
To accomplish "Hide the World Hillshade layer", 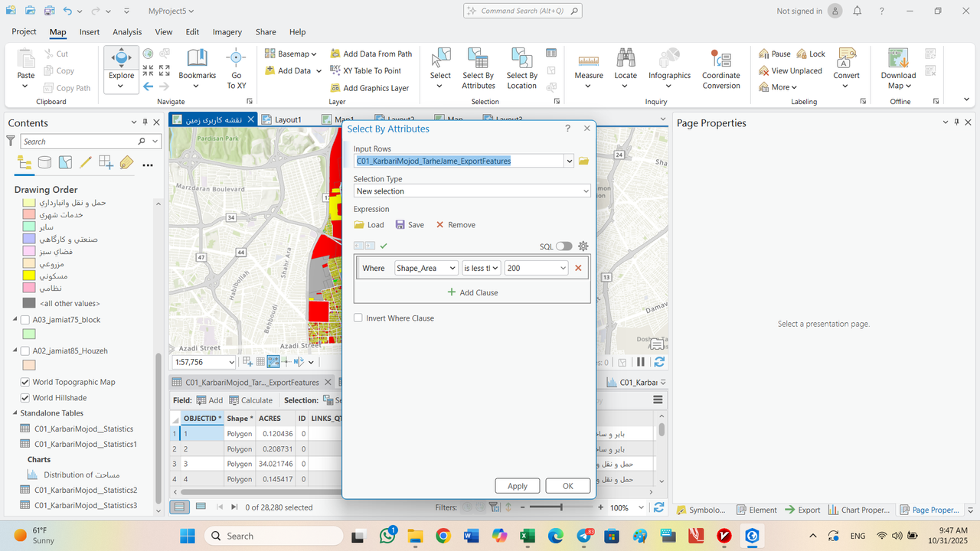I will click(x=25, y=398).
